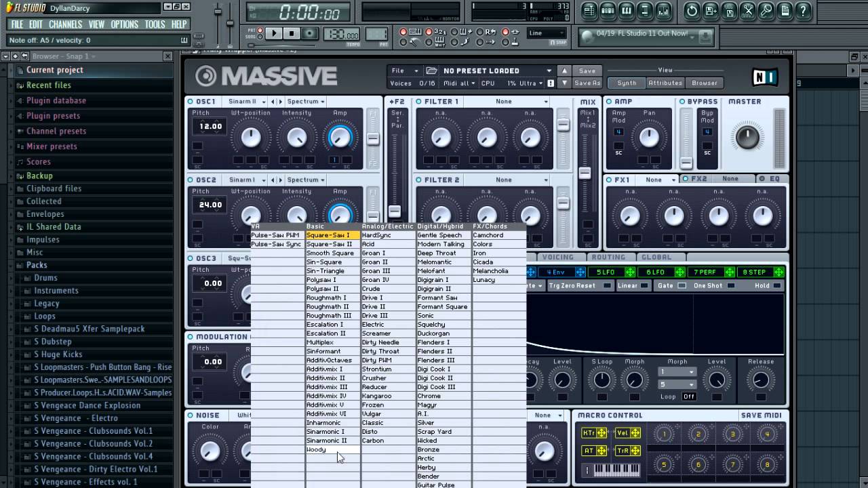Toggle the OSC2 power button

click(x=191, y=180)
